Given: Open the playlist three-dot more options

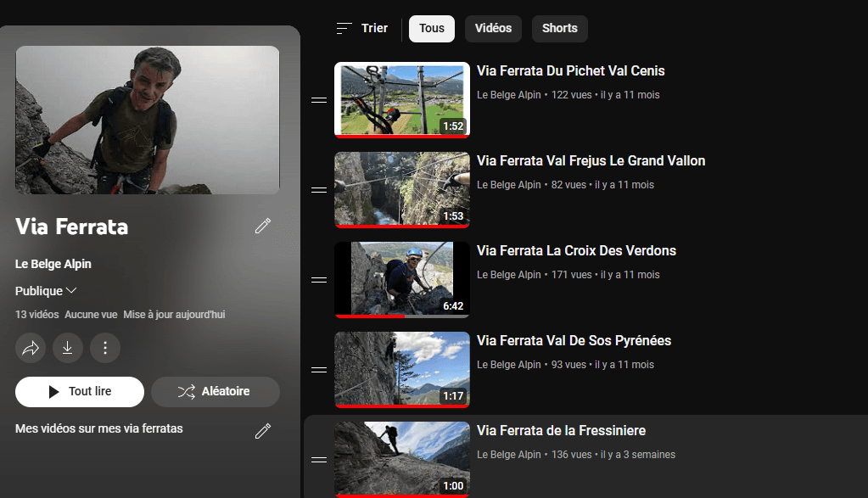Looking at the screenshot, I should tap(105, 348).
